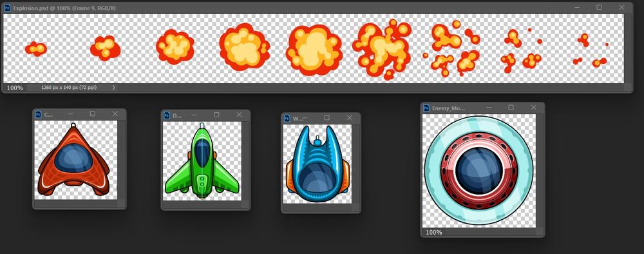Click the Photoshop icon of the W... window
The width and height of the screenshot is (644, 254).
[x=287, y=119]
